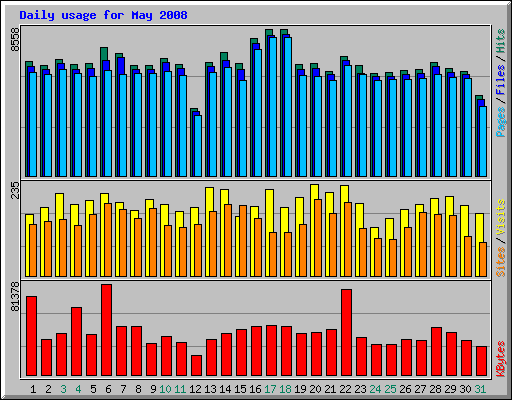The height and width of the screenshot is (400, 512).
Task: Select day 23 on the bottom axis
Action: click(x=360, y=389)
